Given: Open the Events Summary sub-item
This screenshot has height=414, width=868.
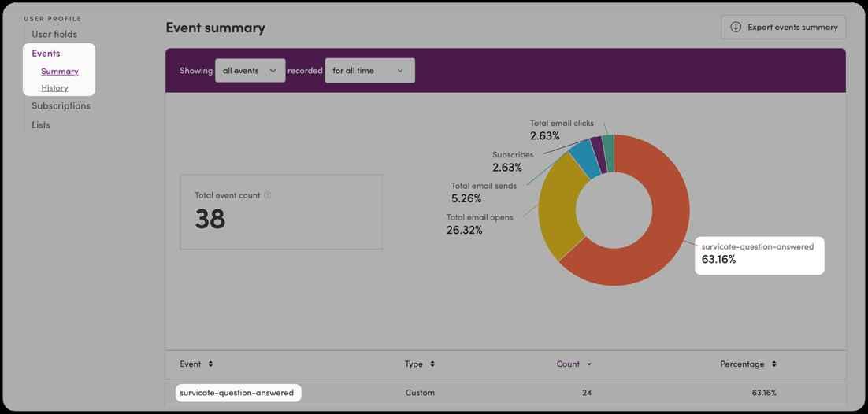Looking at the screenshot, I should tap(60, 72).
